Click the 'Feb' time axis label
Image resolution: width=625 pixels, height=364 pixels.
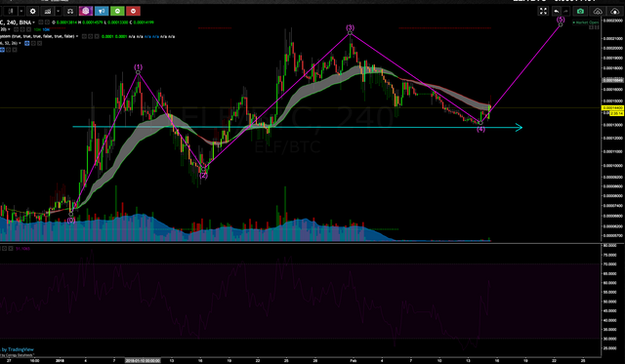click(354, 360)
